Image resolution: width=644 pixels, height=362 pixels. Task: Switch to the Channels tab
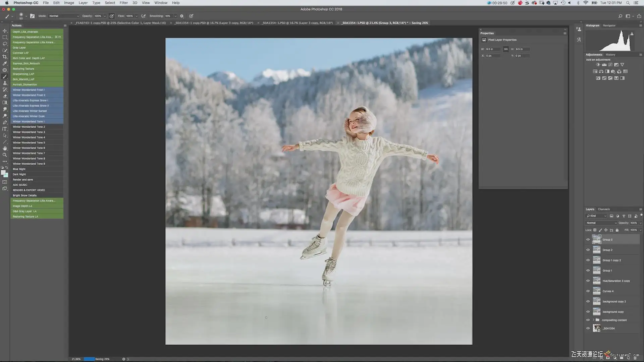tap(603, 209)
